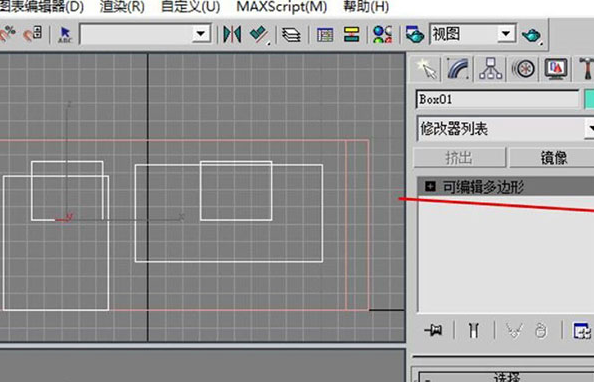Open the Hierarchy panel tab
The image size is (594, 382).
[x=490, y=69]
